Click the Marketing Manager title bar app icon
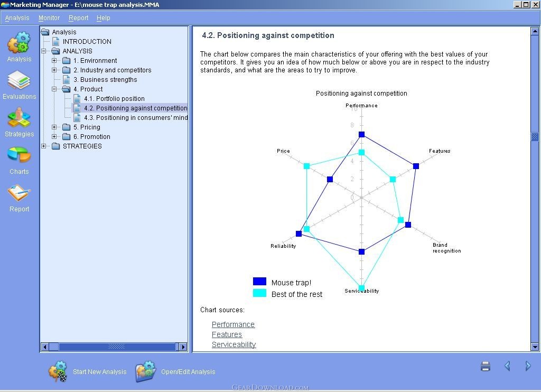 tap(5, 5)
